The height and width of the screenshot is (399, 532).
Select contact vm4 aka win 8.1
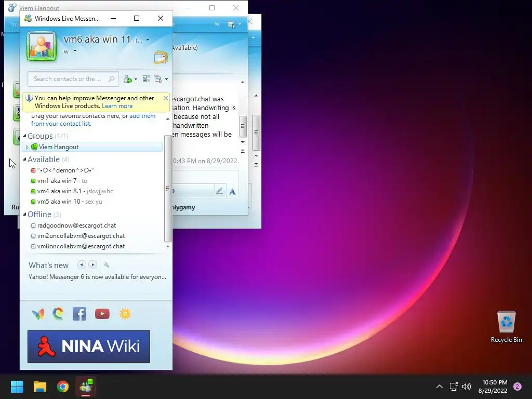coord(75,191)
